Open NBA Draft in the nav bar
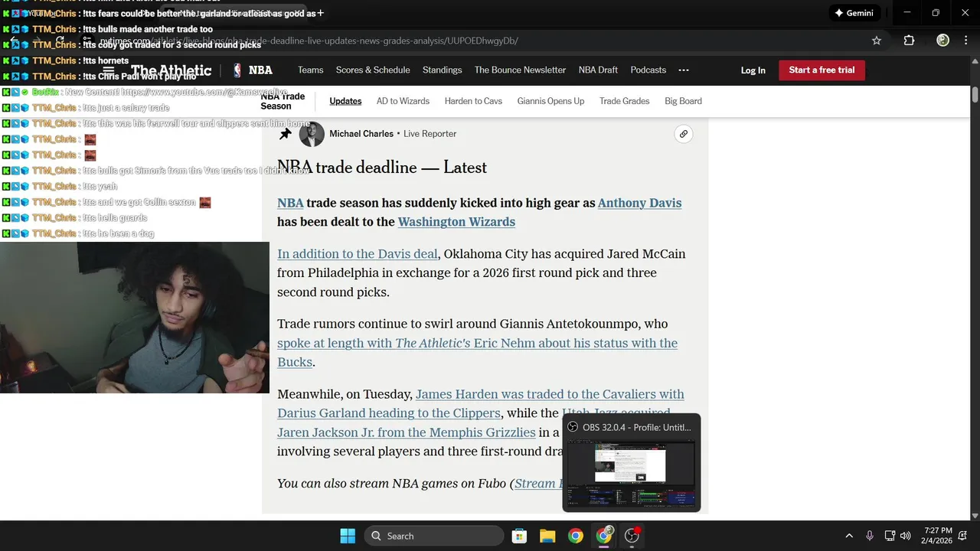The width and height of the screenshot is (980, 551). click(x=598, y=70)
